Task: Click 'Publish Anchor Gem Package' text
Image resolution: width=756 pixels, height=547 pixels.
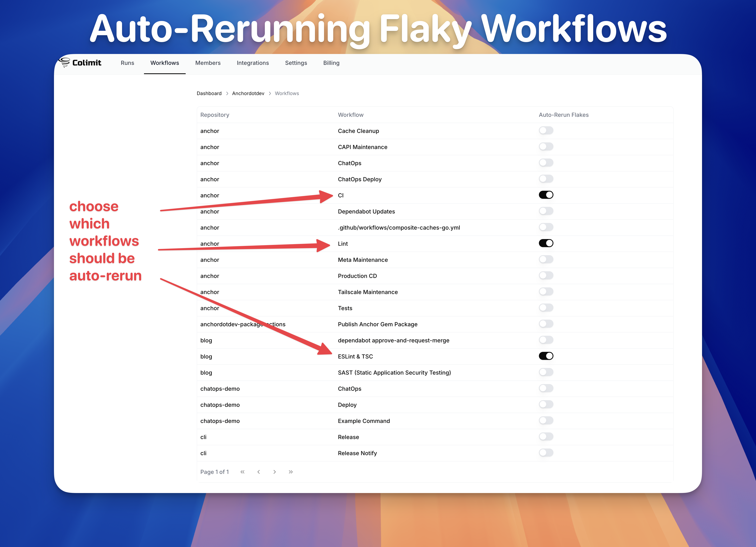Action: pyautogui.click(x=378, y=324)
